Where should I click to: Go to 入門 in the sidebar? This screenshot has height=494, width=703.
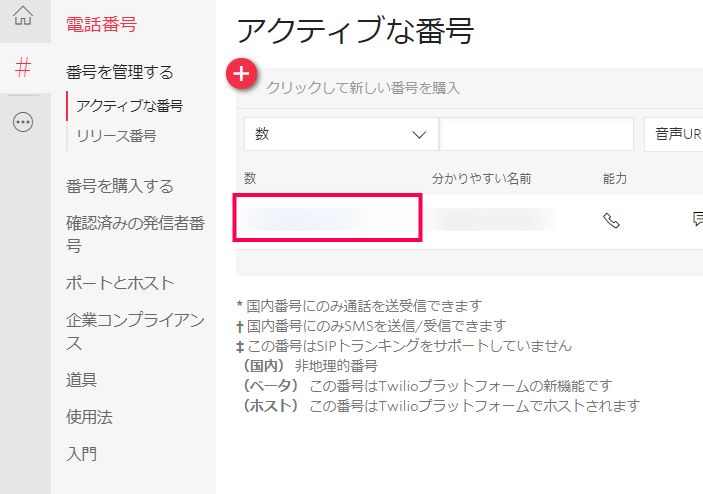click(81, 454)
